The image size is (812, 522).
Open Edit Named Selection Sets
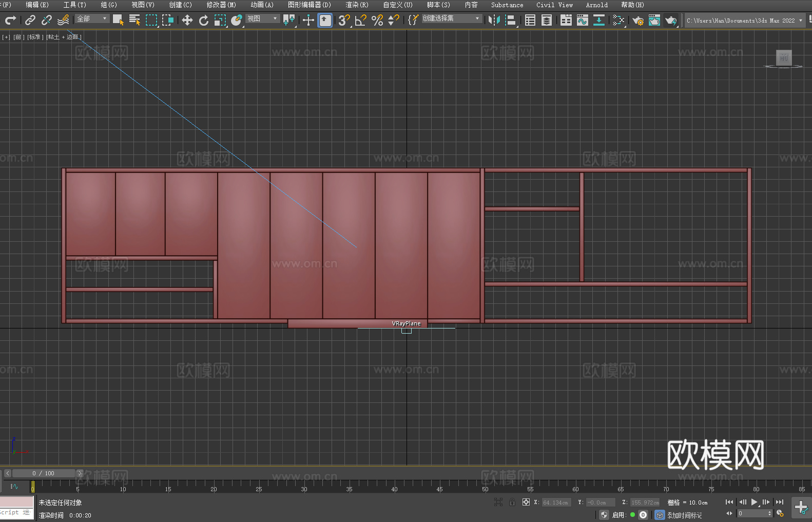pyautogui.click(x=413, y=20)
